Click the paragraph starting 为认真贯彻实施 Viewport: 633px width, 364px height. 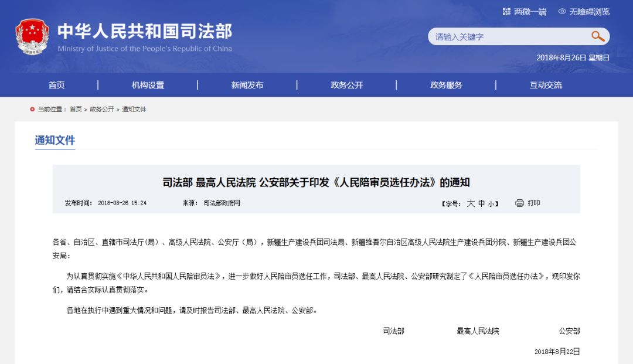(x=316, y=283)
